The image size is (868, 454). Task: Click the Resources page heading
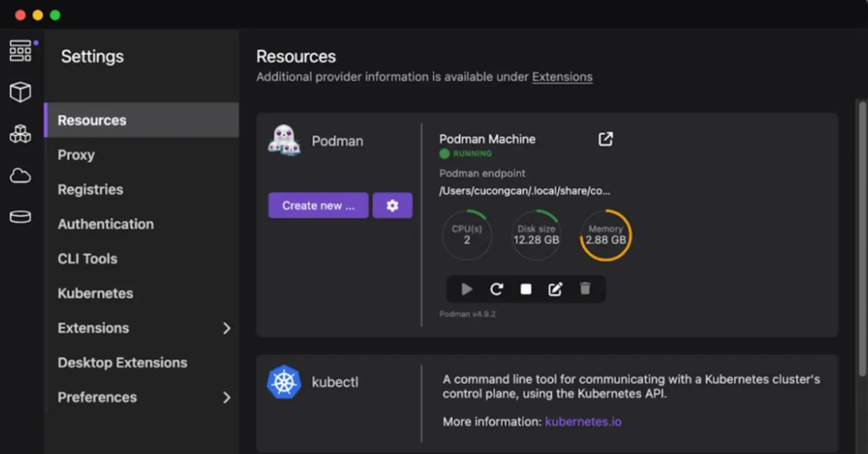pos(296,56)
